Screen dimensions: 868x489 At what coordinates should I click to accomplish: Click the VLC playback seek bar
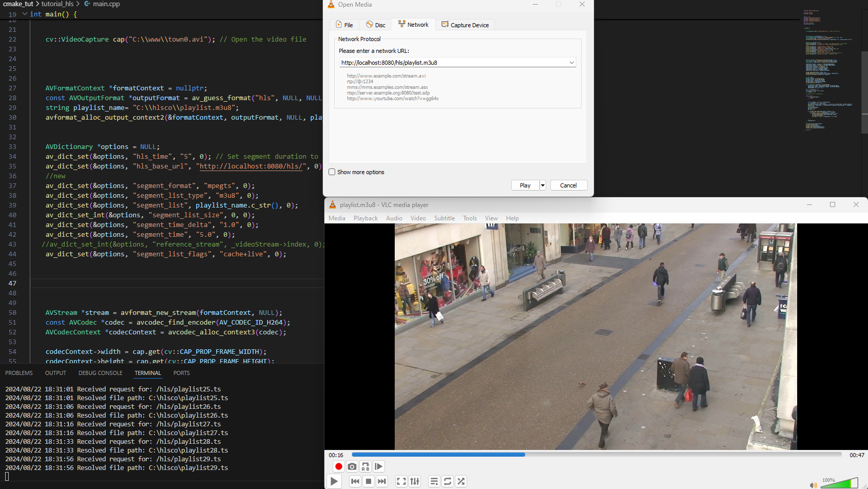pyautogui.click(x=596, y=455)
